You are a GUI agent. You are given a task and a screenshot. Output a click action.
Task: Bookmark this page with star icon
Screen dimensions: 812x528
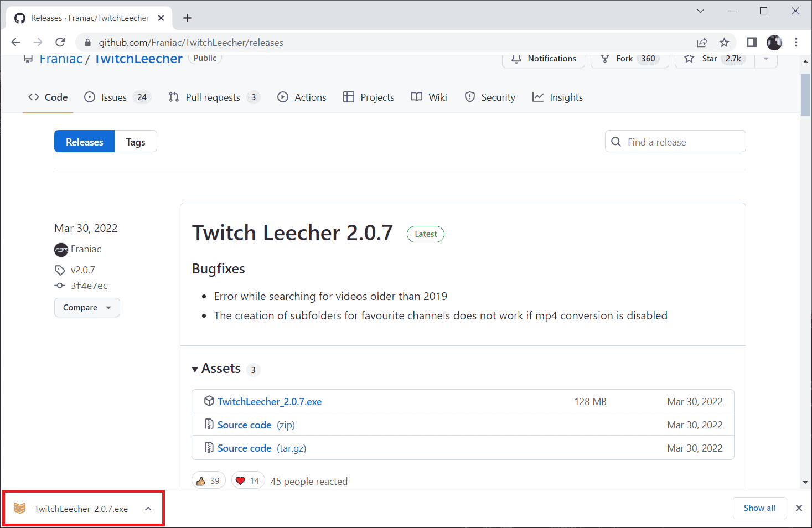click(724, 43)
